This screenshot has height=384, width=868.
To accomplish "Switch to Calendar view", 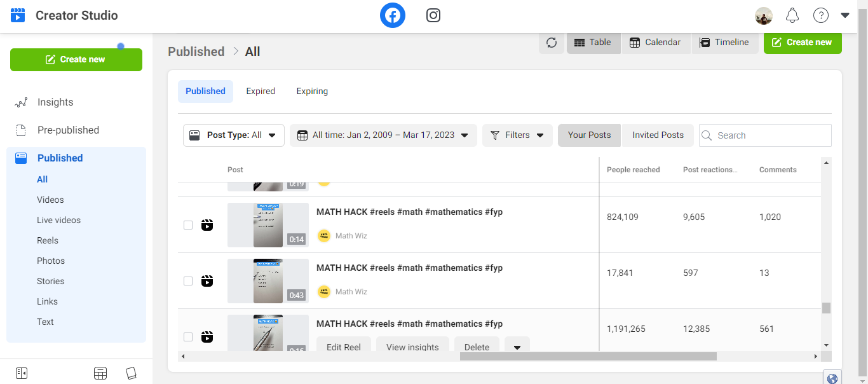I will [x=656, y=43].
